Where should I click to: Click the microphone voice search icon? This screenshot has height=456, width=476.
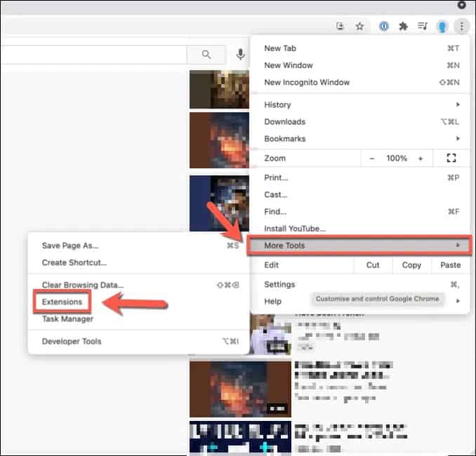[240, 54]
